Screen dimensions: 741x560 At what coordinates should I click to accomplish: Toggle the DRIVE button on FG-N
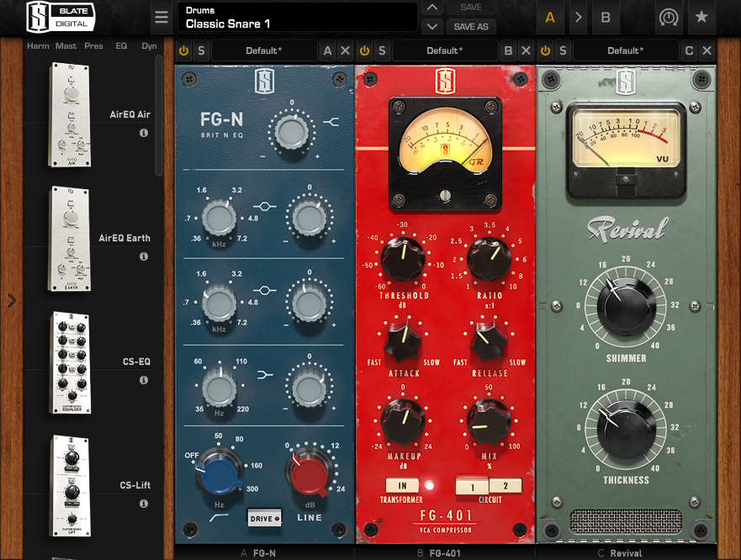[x=264, y=519]
